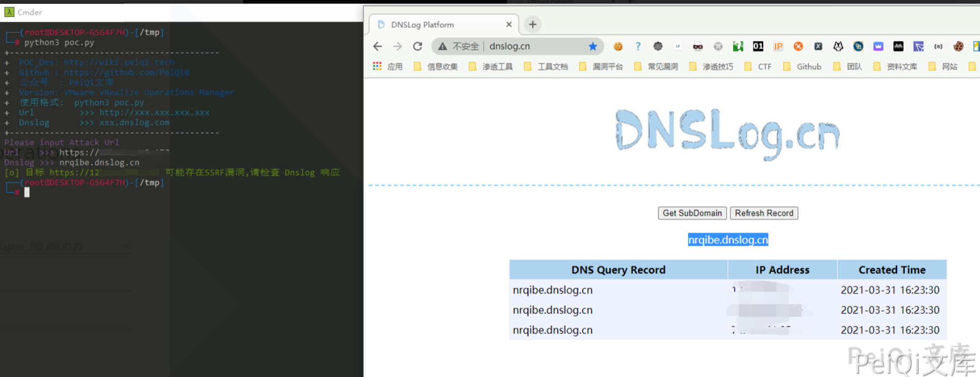This screenshot has height=377, width=980.
Task: Expand the 渗透工具 bookmark folder
Action: pos(491,66)
